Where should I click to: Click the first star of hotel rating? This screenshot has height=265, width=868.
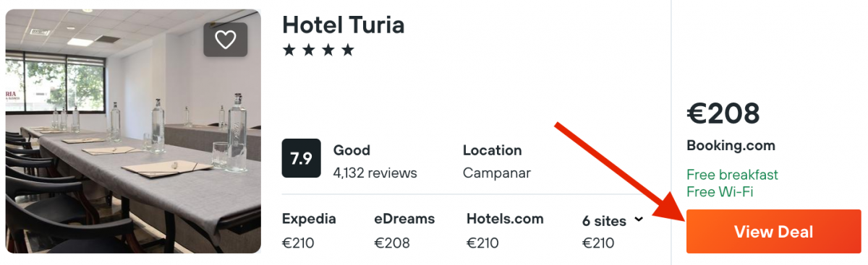(x=289, y=50)
